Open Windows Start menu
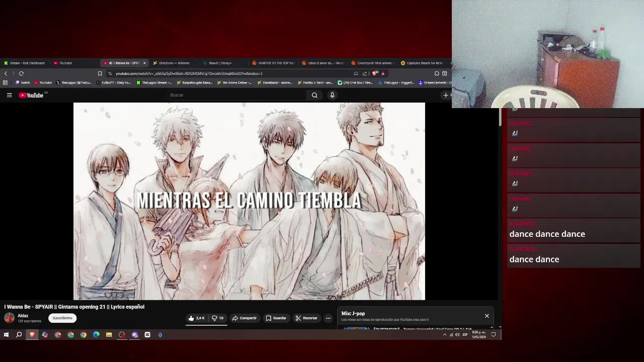 6,334
